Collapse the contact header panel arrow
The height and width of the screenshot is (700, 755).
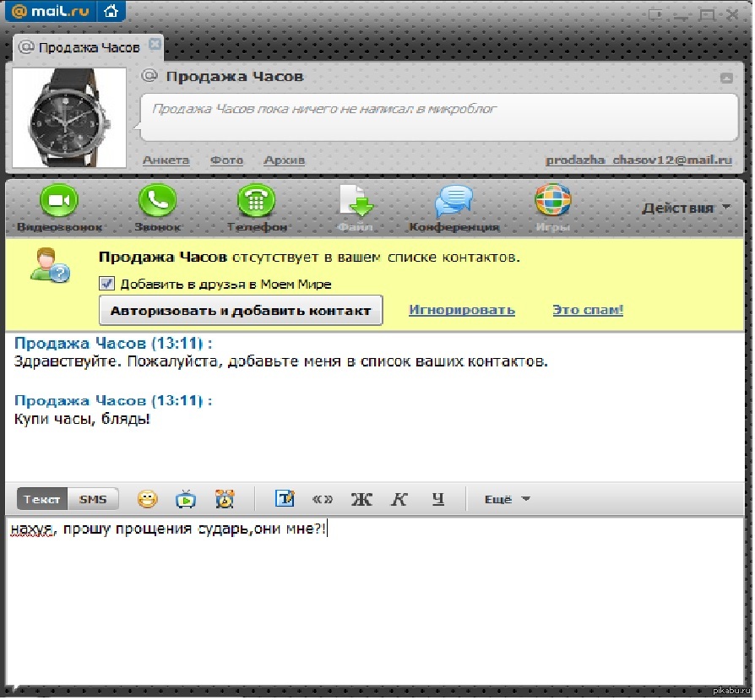click(725, 78)
